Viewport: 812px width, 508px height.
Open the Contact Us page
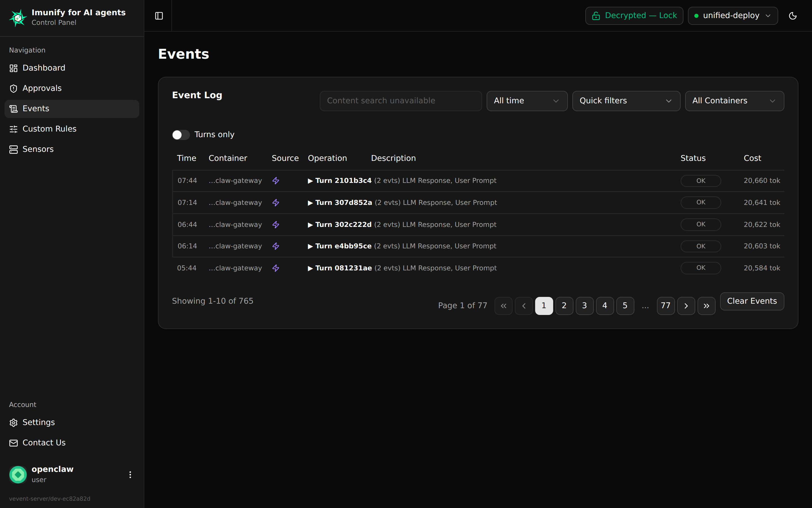pyautogui.click(x=72, y=443)
